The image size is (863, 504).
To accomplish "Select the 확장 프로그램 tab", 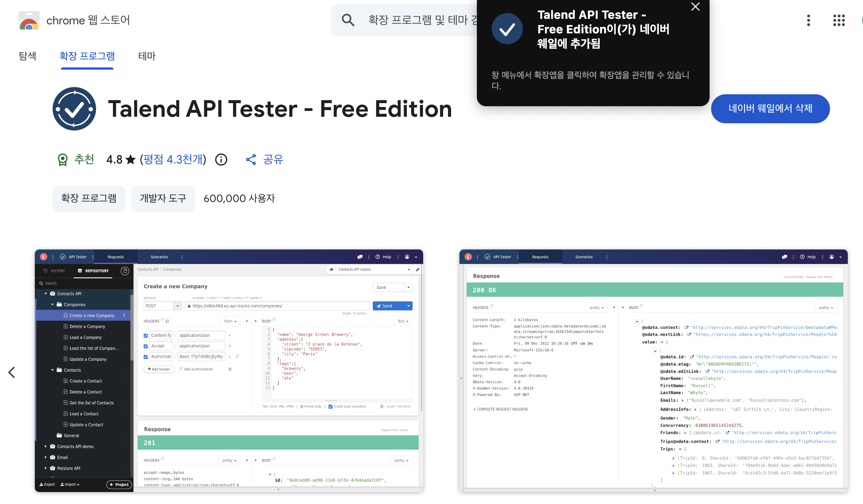I will click(87, 56).
